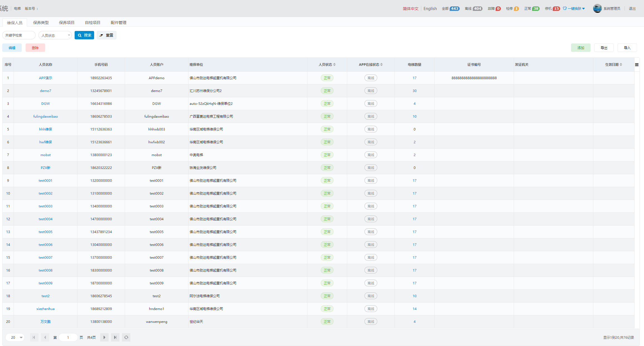Open the 配件管理 tab
Image resolution: width=644 pixels, height=346 pixels.
[118, 23]
